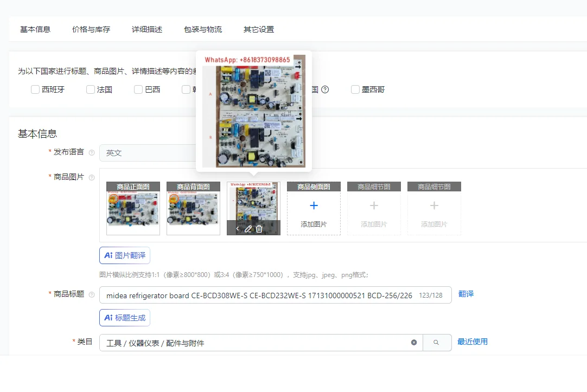
Task: Add a photo in the 商品侧面图 slot
Action: click(314, 208)
